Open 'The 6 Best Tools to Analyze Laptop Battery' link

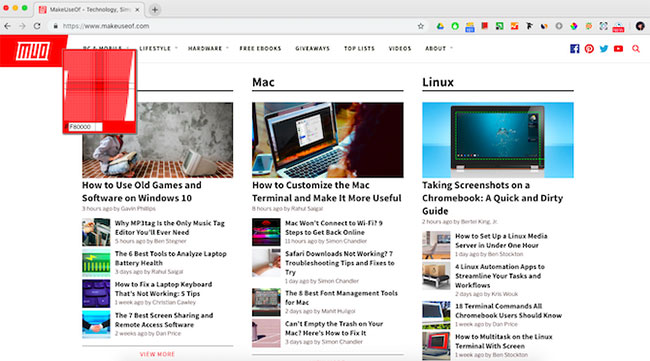[170, 258]
